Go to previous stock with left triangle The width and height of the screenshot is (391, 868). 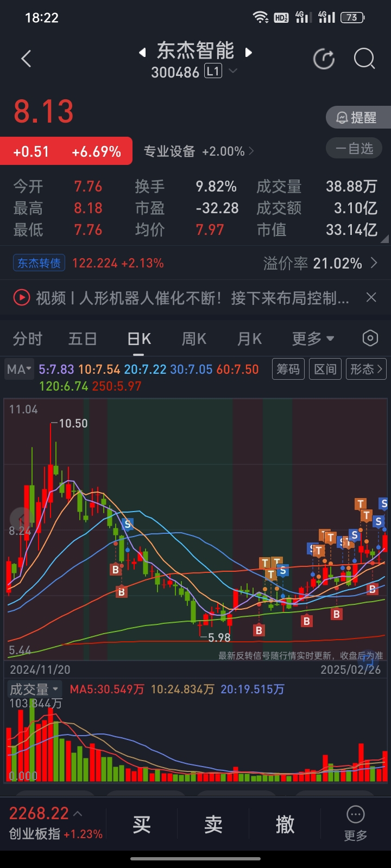point(142,53)
